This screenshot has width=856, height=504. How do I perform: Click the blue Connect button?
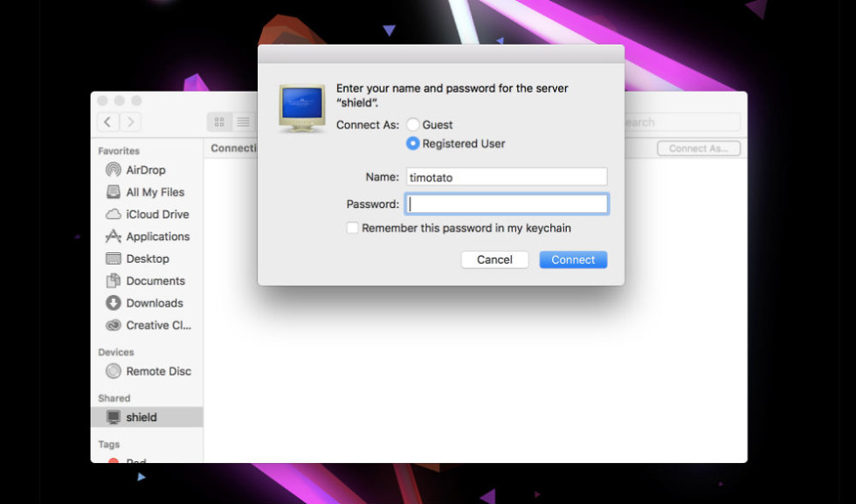pos(573,260)
